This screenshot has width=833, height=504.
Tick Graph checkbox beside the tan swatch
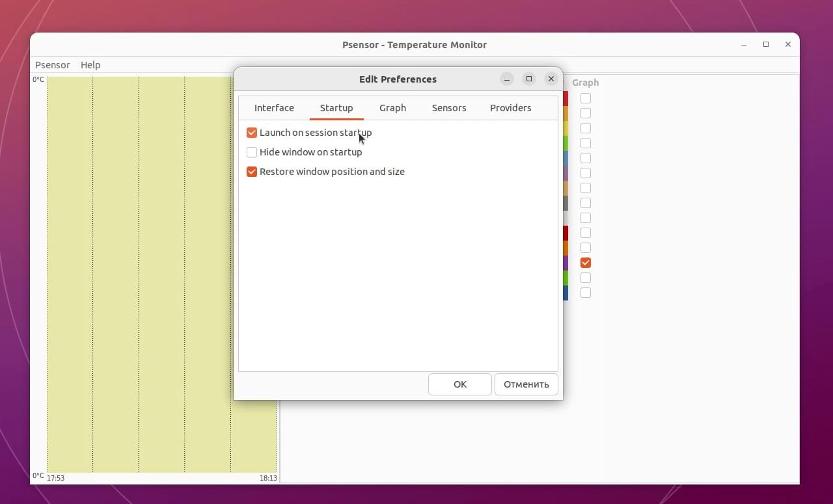[x=586, y=188]
